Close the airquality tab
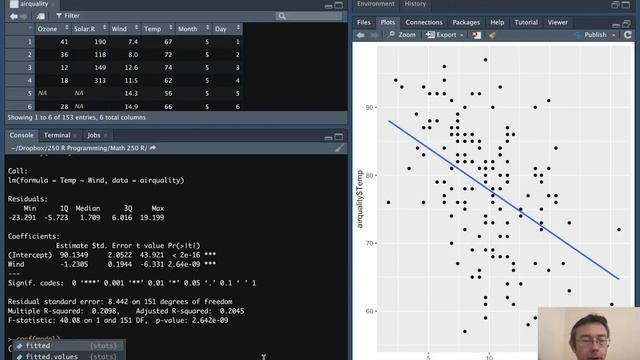This screenshot has height=360, width=640. point(53,4)
